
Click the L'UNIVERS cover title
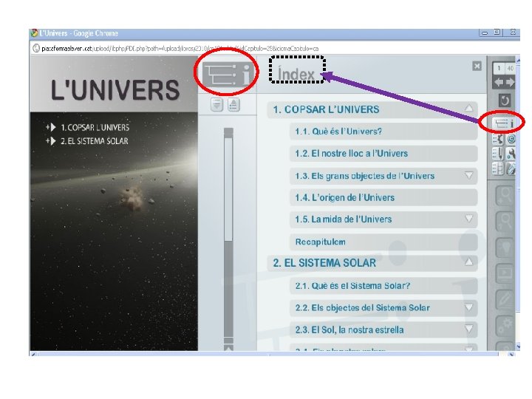(115, 90)
